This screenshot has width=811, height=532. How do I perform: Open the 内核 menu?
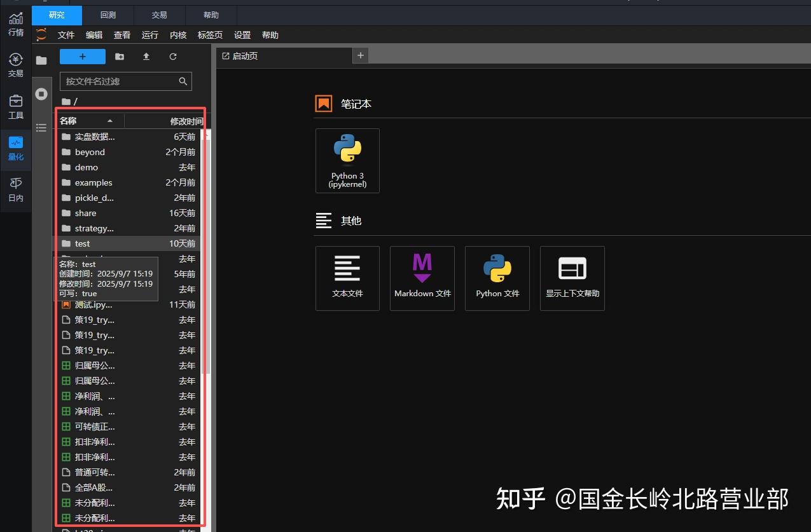tap(178, 35)
